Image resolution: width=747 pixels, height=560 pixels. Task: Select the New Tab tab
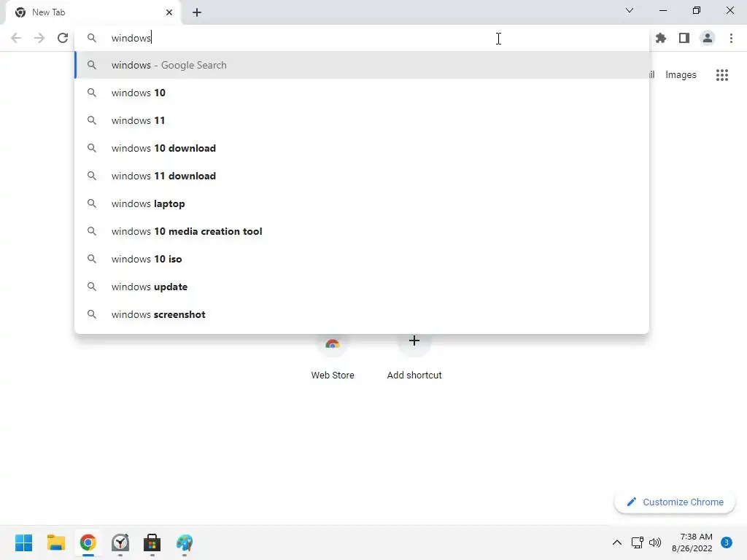(x=93, y=12)
